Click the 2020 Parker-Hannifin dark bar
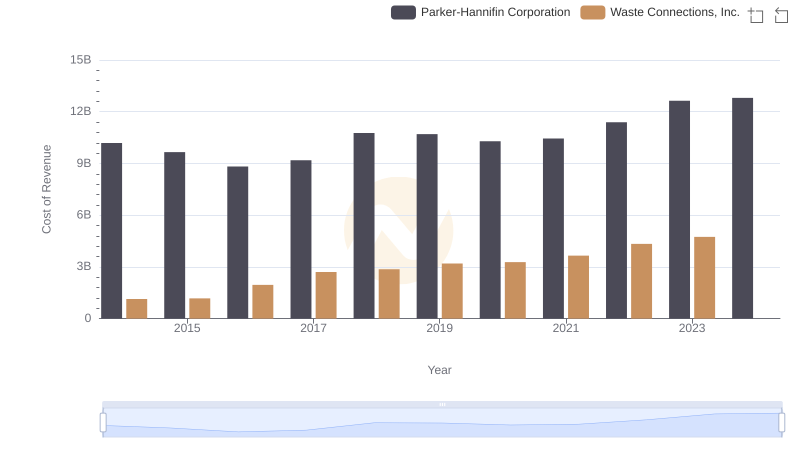This screenshot has height=461, width=800. pyautogui.click(x=490, y=230)
